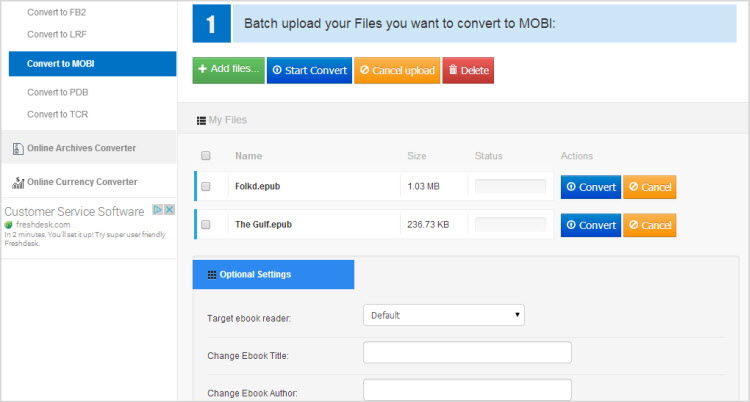750x402 pixels.
Task: Convert the Folkd.epub file
Action: tap(591, 187)
